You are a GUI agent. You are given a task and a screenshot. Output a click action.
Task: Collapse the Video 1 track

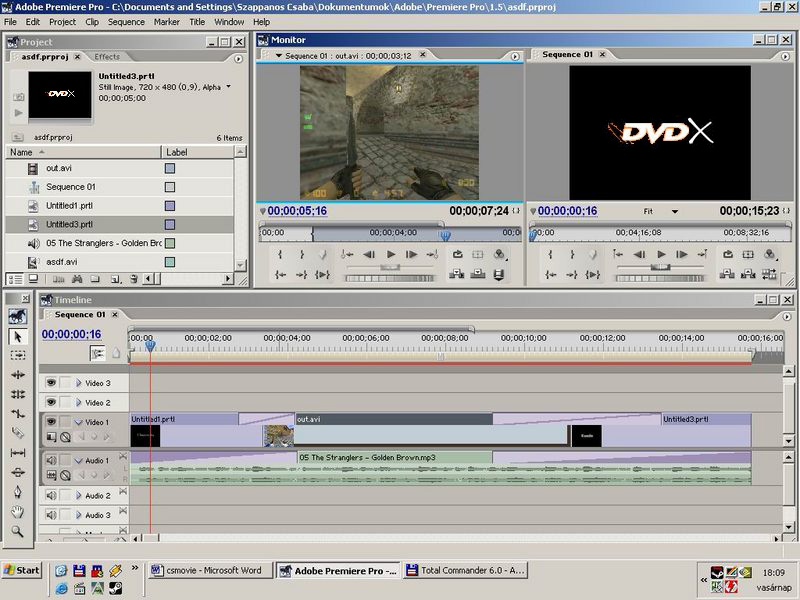tap(79, 422)
